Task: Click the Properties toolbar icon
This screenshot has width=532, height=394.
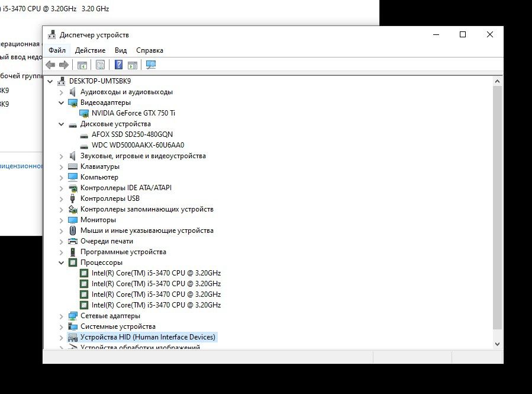Action: point(100,65)
